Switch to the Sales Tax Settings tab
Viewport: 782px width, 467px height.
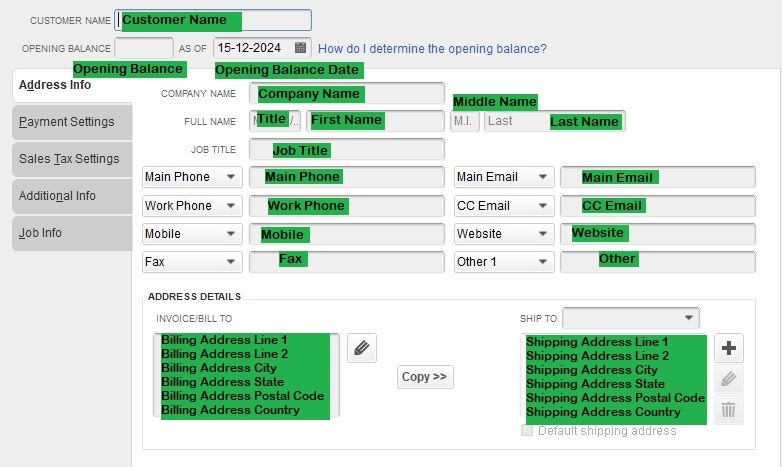tap(72, 159)
